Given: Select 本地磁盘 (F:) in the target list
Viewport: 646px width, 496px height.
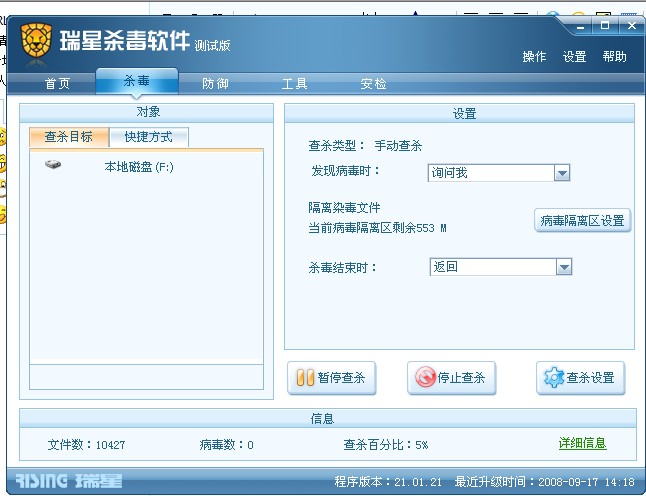Looking at the screenshot, I should (139, 167).
